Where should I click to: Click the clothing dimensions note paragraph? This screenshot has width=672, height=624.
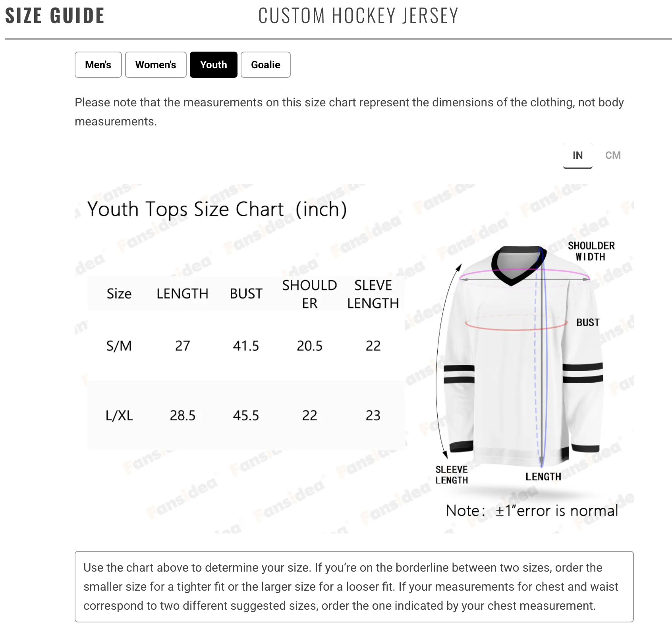point(349,112)
